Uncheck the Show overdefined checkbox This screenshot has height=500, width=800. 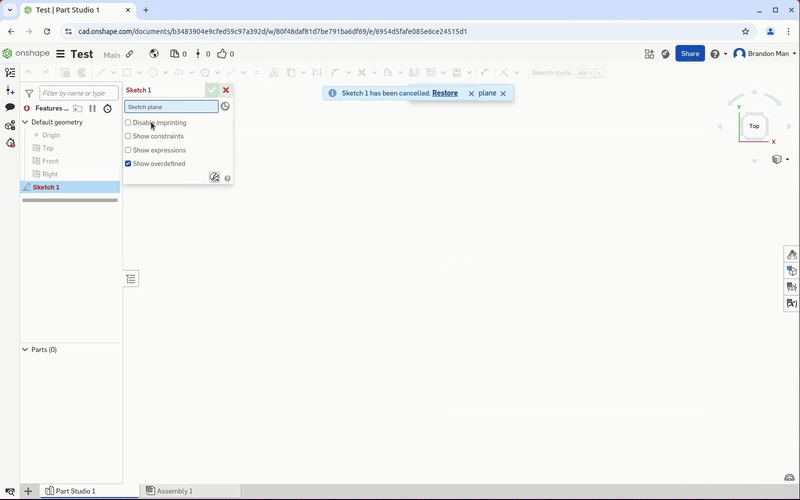pos(128,164)
